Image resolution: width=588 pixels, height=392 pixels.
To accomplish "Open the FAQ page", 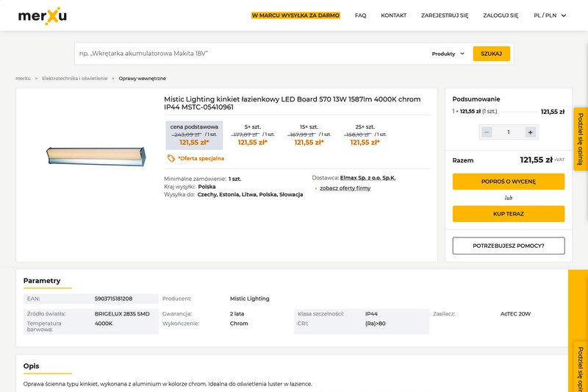I will pos(360,15).
